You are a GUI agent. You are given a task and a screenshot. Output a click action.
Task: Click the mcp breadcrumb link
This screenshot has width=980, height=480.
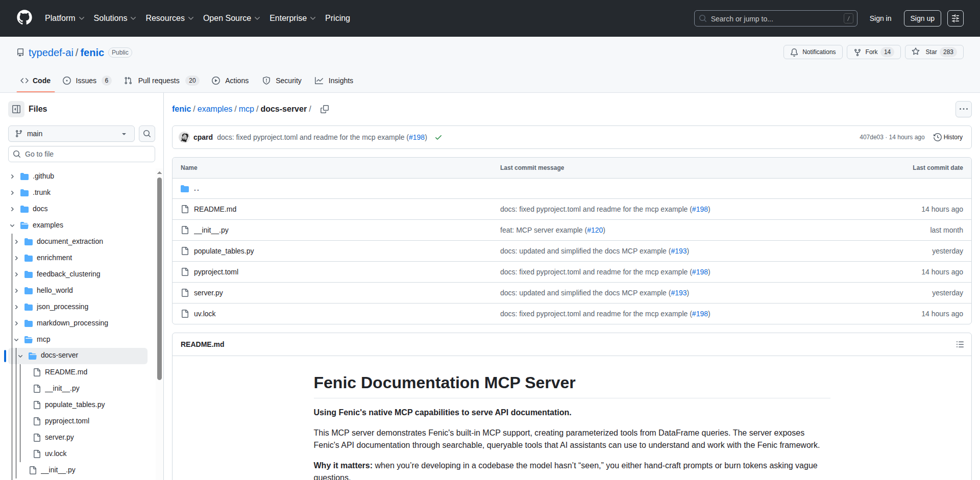pyautogui.click(x=247, y=109)
